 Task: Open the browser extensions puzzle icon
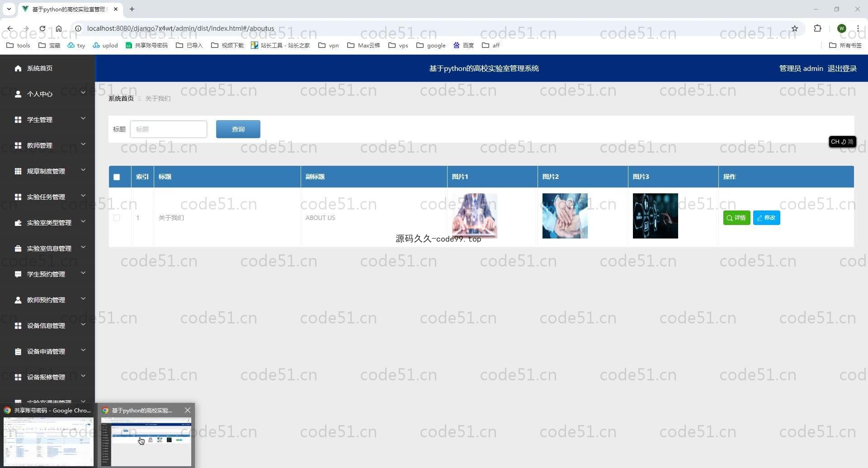[817, 28]
